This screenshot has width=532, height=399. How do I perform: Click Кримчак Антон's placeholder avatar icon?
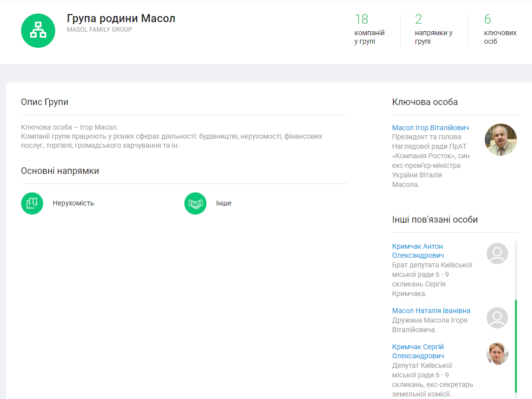pos(497,253)
